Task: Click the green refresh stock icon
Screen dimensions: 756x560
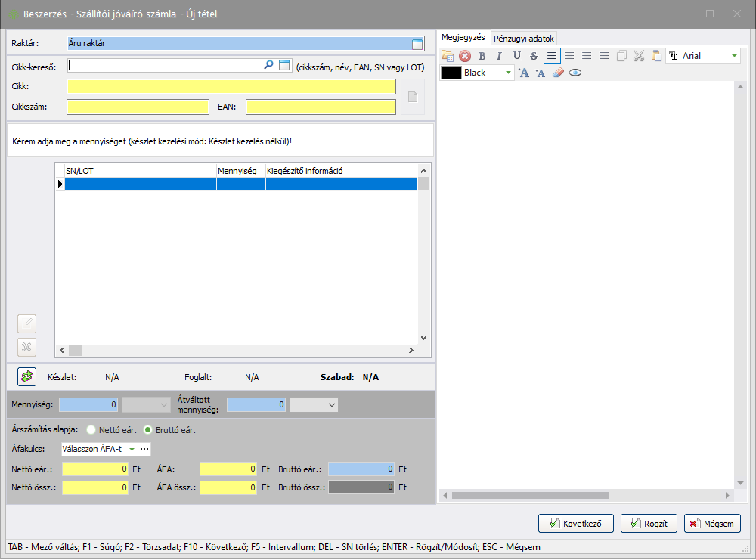Action: click(x=27, y=376)
